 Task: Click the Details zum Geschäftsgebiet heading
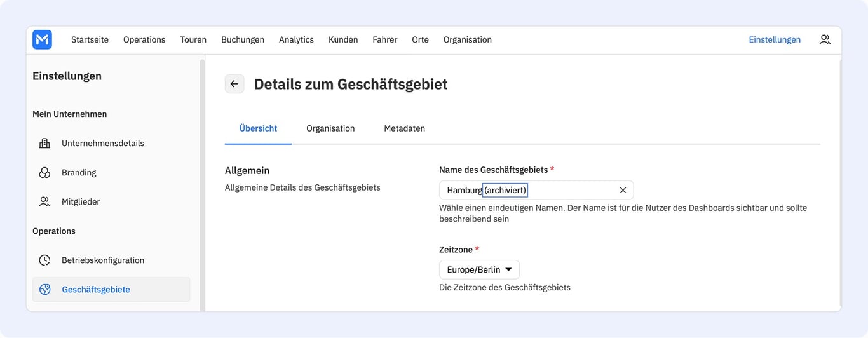[351, 84]
